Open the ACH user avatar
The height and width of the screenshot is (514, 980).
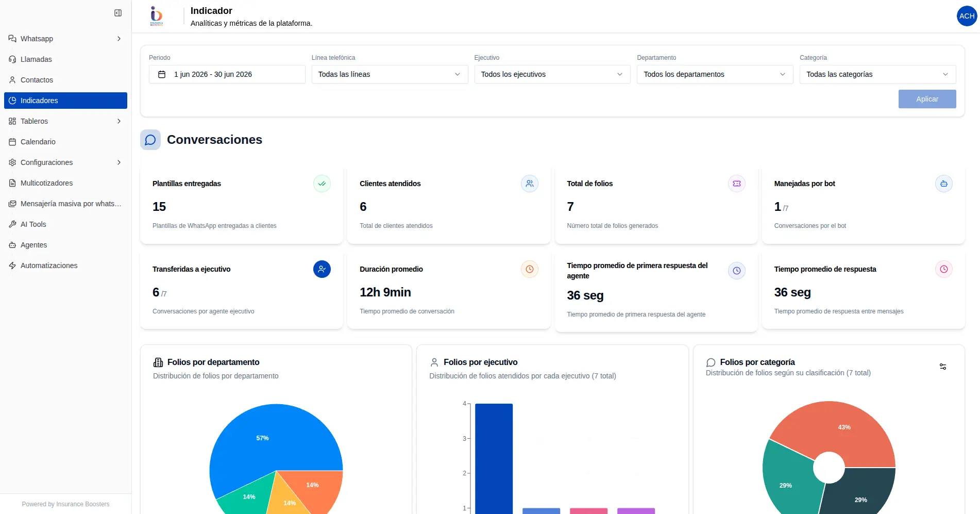(x=967, y=16)
